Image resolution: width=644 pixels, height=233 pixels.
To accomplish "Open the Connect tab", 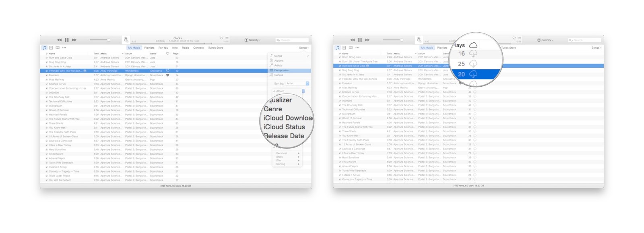I will tap(198, 48).
